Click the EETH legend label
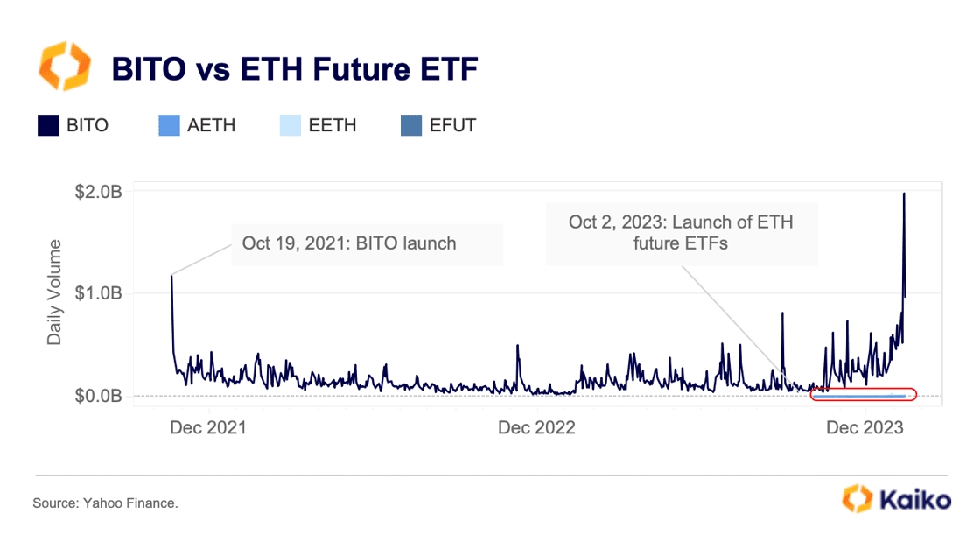Image resolution: width=980 pixels, height=535 pixels. 332,125
